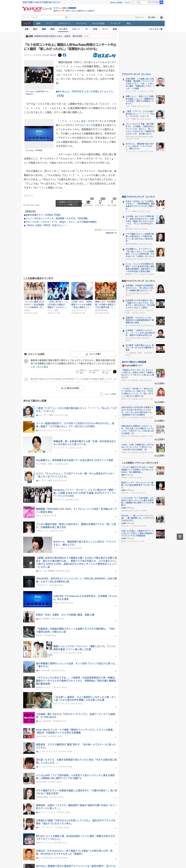
Task: Open the ランキング tab
Action: [x=115, y=24]
